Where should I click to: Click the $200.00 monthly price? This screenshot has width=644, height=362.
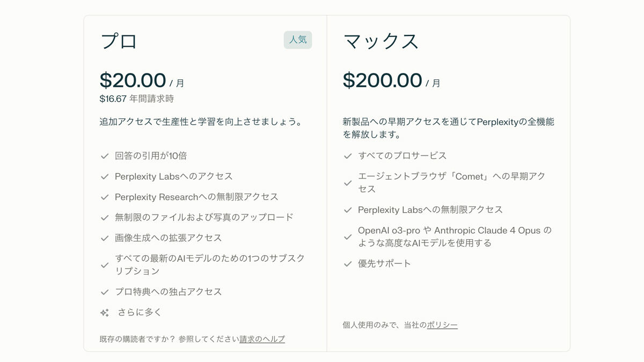tap(382, 80)
